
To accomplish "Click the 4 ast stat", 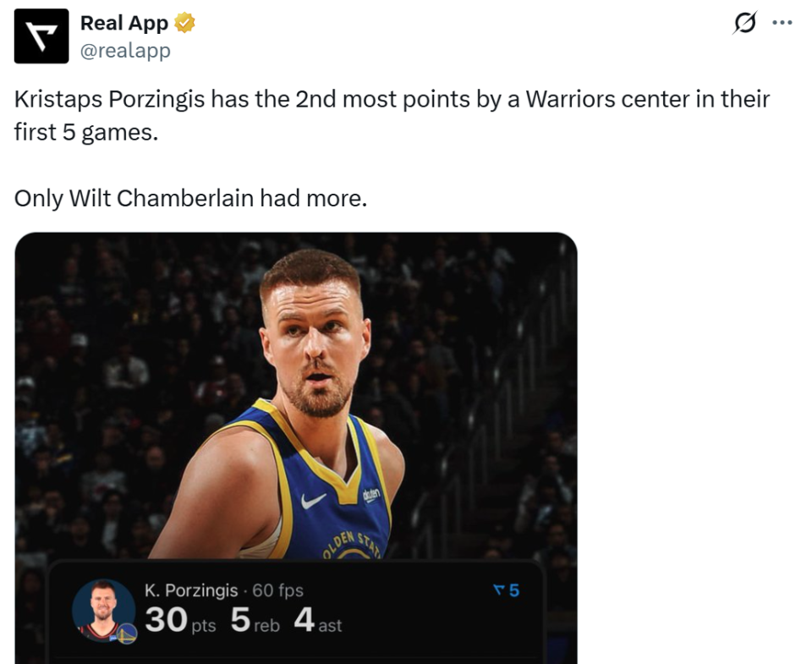I will [x=317, y=621].
